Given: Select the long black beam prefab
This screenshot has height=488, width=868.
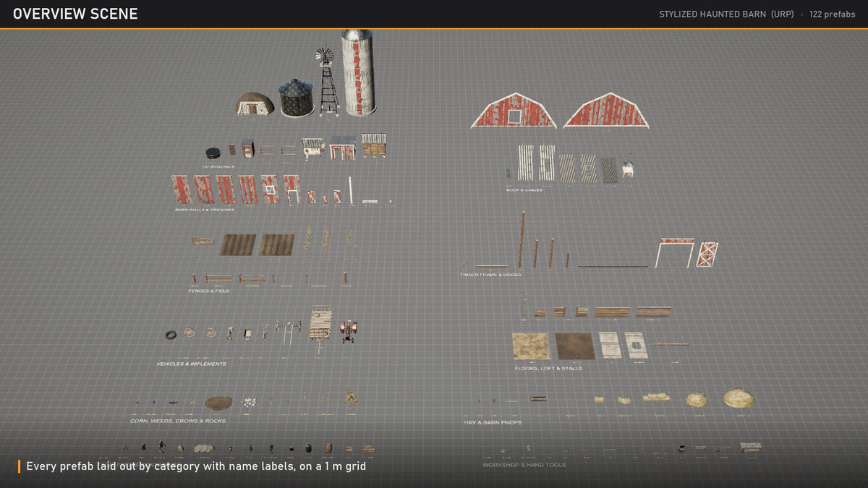Looking at the screenshot, I should [x=613, y=267].
